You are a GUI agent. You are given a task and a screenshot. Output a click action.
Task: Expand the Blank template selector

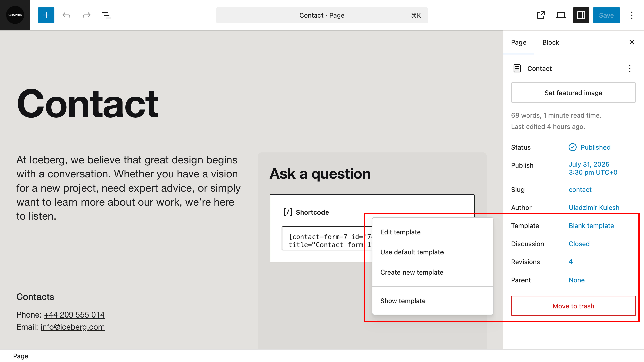(x=591, y=226)
